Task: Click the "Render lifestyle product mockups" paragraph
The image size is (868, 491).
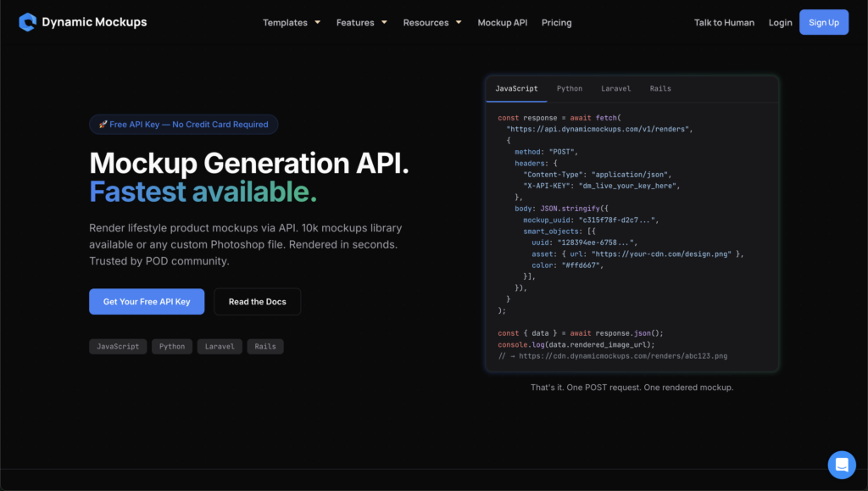Action: (246, 244)
